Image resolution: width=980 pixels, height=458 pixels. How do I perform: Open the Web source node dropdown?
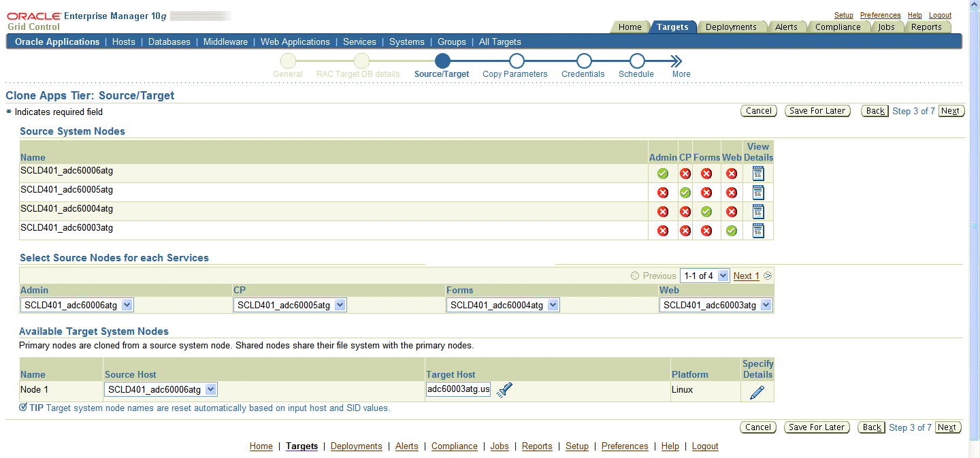[x=716, y=305]
